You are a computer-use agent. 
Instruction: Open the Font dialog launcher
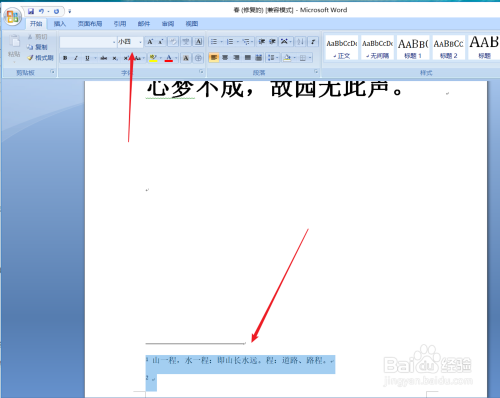point(201,72)
